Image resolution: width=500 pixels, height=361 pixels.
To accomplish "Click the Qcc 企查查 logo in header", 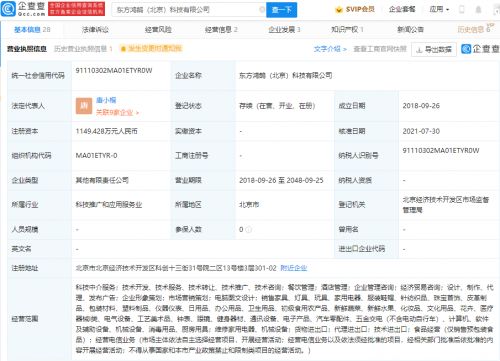I will pos(23,9).
